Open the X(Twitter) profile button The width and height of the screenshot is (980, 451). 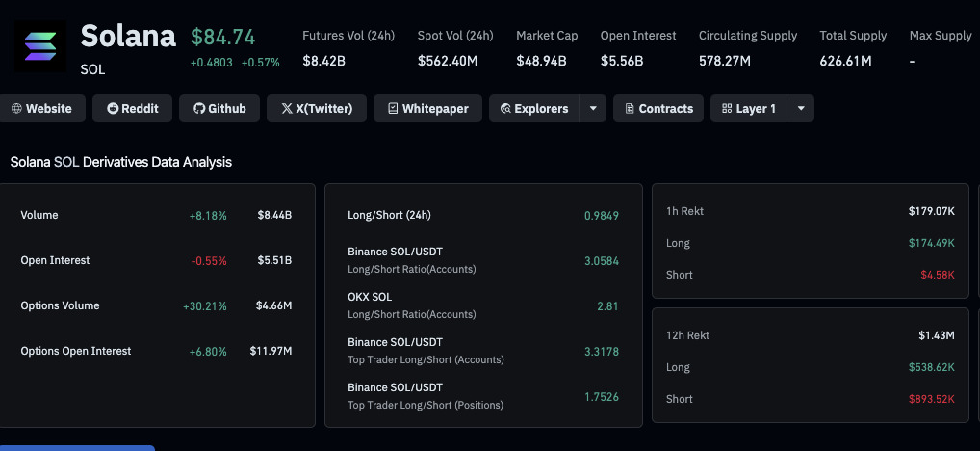[317, 108]
